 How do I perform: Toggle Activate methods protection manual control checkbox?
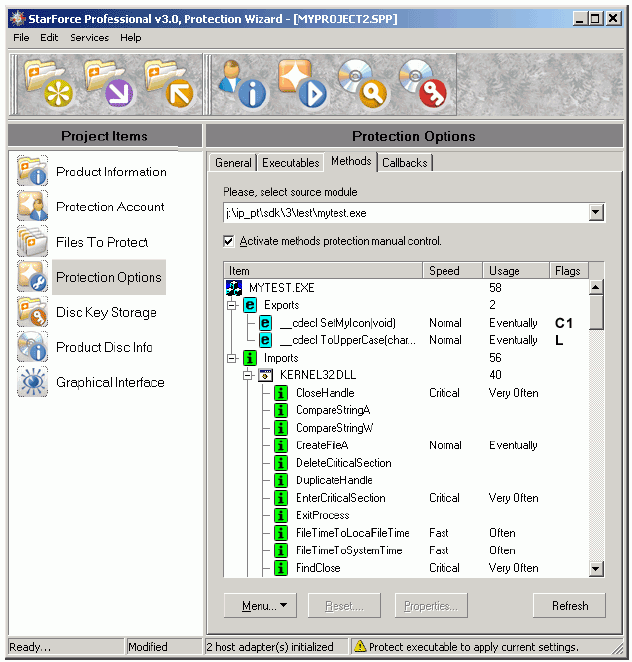228,241
